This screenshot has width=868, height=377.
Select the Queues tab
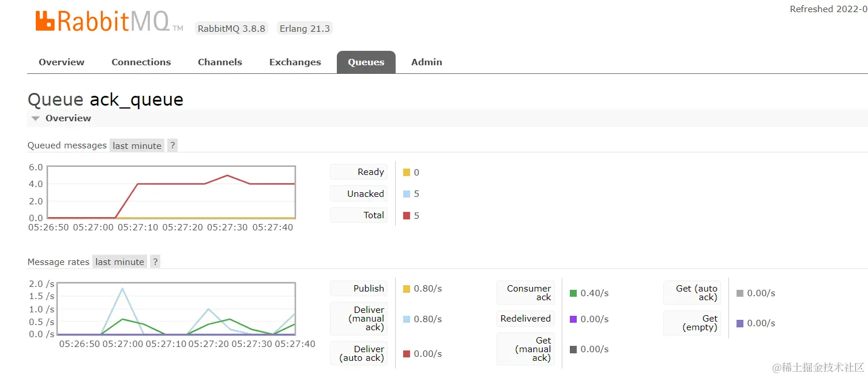coord(366,62)
